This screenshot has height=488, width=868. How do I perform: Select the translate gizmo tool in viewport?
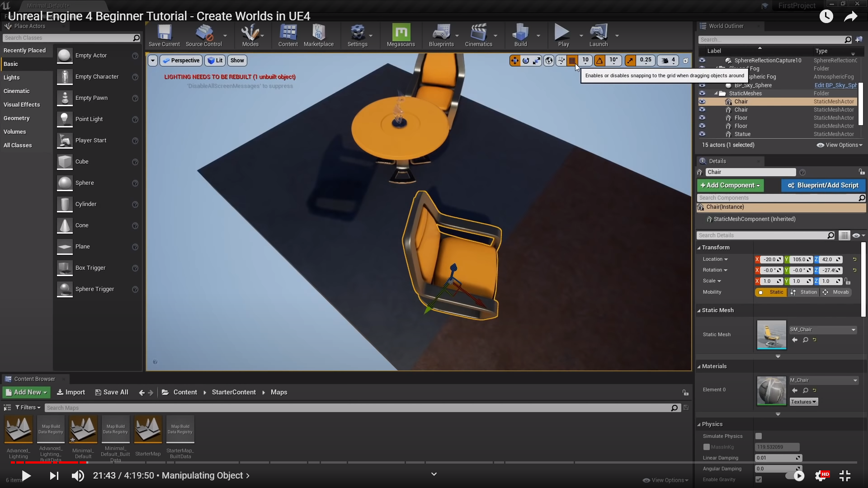pos(515,61)
